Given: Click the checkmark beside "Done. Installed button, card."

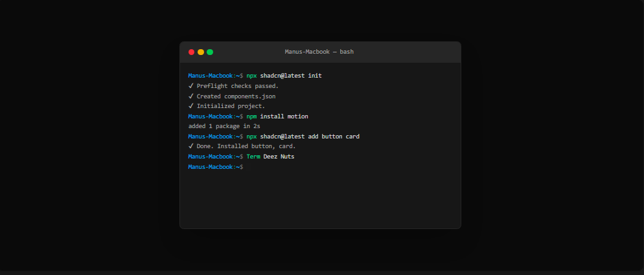Looking at the screenshot, I should click(191, 146).
